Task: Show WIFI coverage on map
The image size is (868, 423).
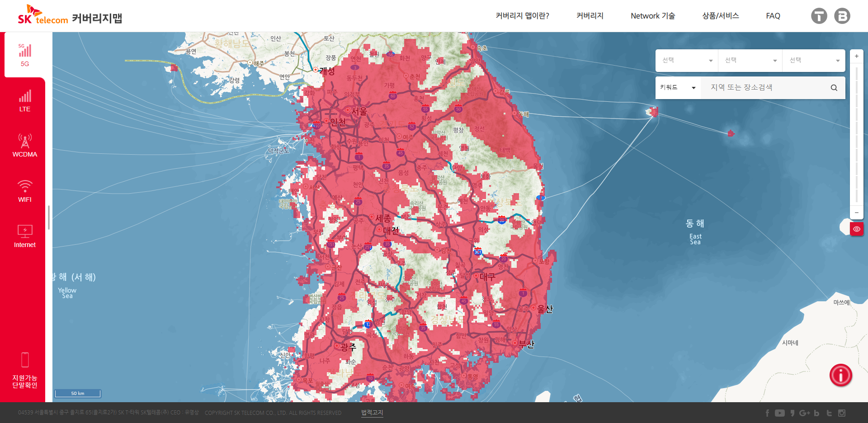Action: tap(25, 191)
